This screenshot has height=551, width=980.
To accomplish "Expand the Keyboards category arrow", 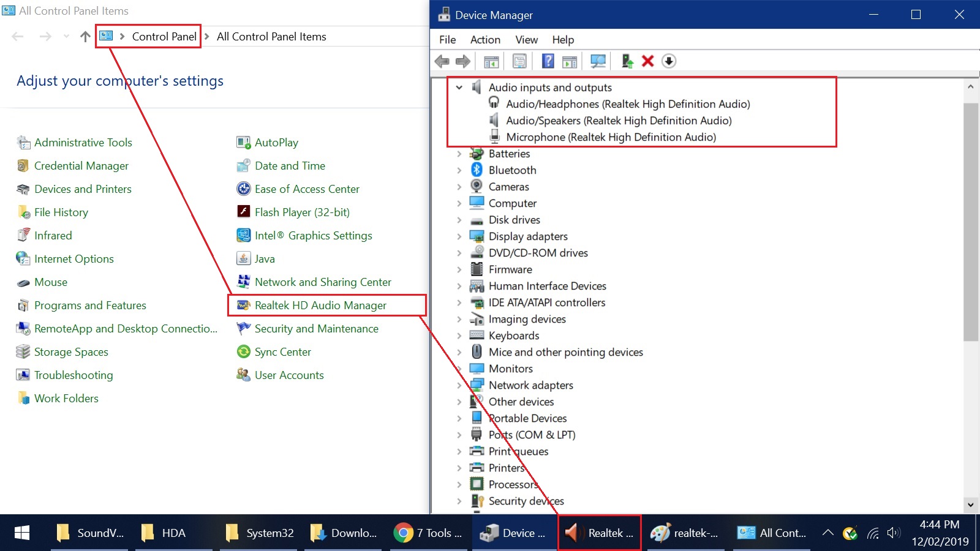I will (459, 335).
